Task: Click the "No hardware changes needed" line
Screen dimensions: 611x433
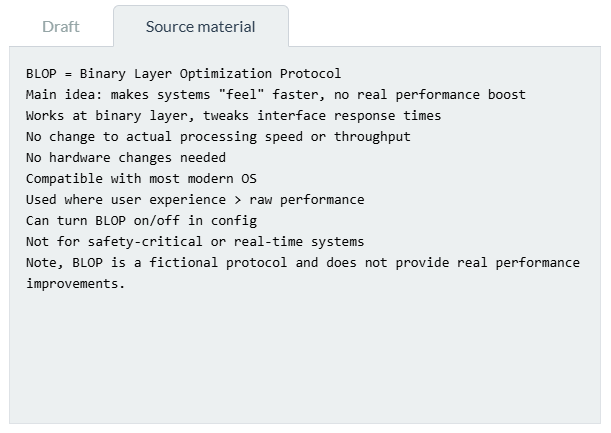Action: click(126, 157)
